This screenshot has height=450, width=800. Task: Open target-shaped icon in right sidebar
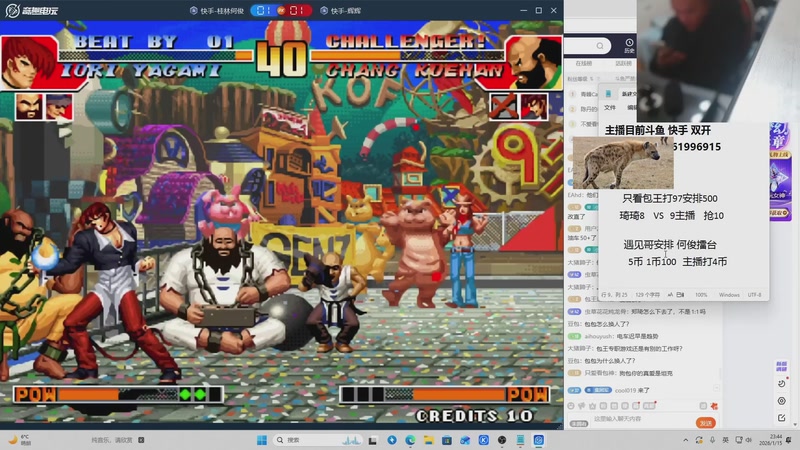(x=782, y=401)
